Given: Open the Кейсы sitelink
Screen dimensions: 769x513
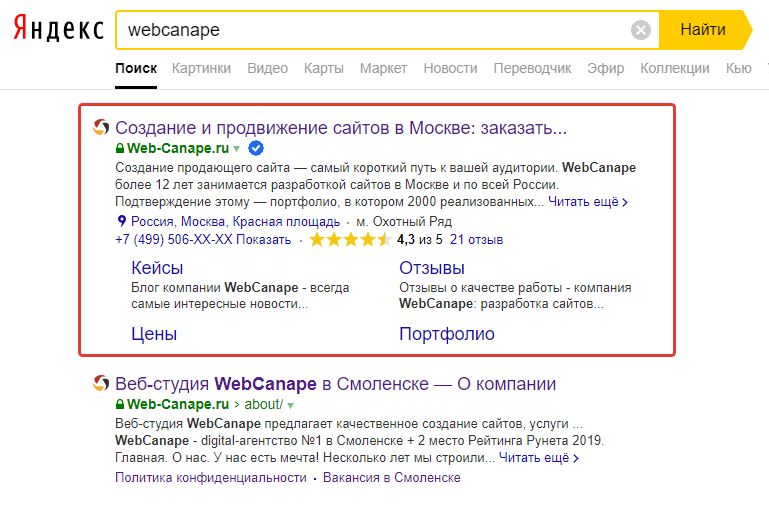Looking at the screenshot, I should click(158, 268).
